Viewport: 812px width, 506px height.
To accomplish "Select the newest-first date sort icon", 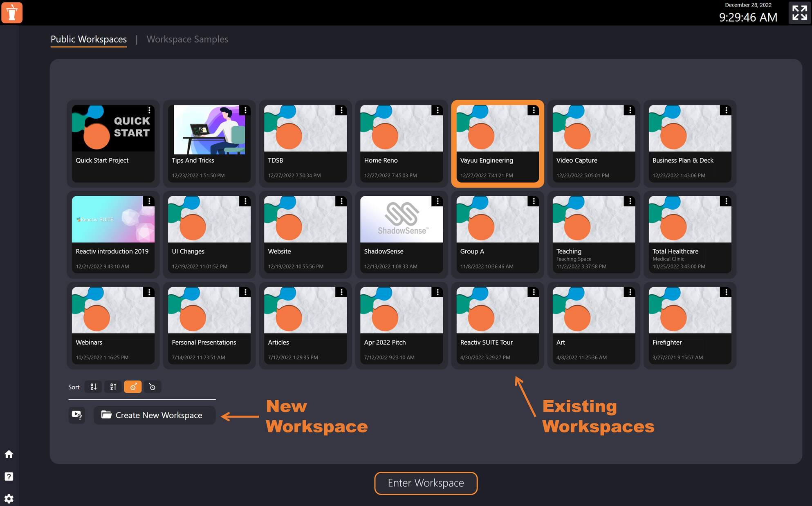I will pyautogui.click(x=133, y=387).
